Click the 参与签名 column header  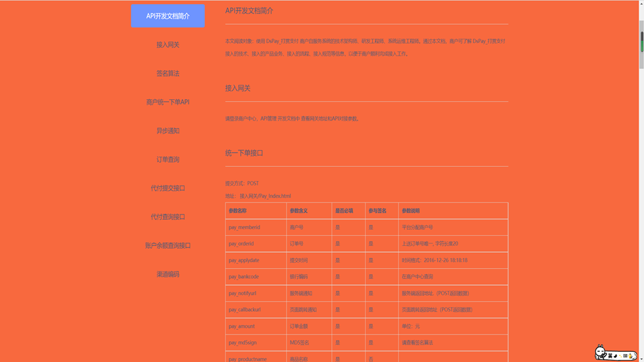[x=382, y=210]
